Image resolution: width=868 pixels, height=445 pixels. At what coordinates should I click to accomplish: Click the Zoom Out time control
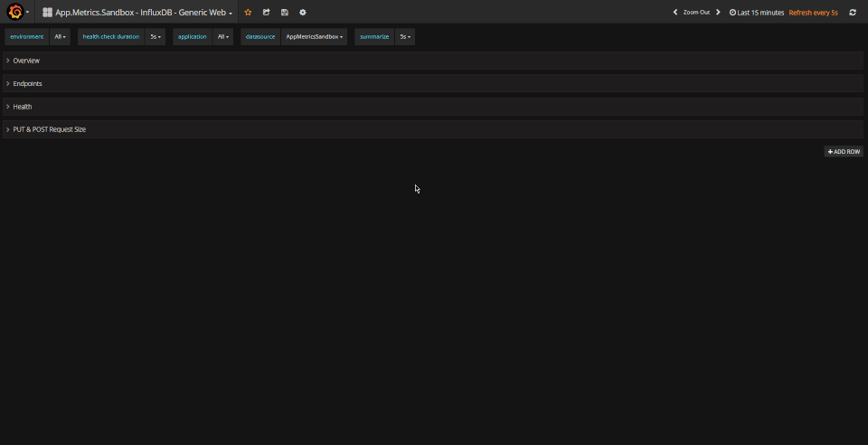pyautogui.click(x=696, y=12)
